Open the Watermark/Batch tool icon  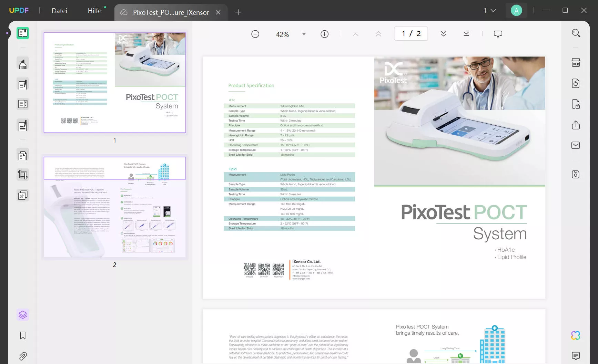tap(23, 196)
